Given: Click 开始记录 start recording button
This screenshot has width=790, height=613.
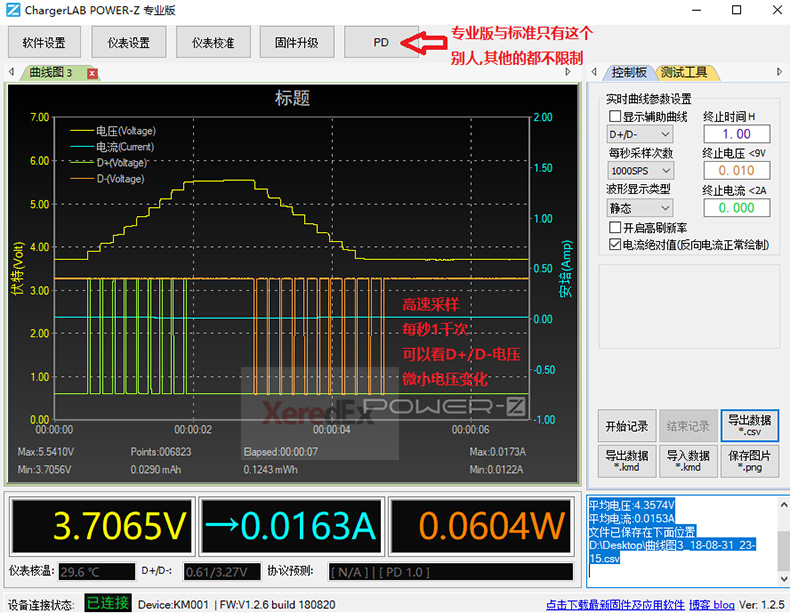Looking at the screenshot, I should click(x=627, y=426).
